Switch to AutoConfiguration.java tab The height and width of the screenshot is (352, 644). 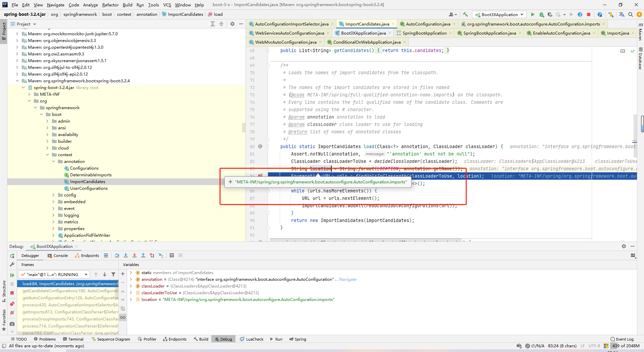[428, 24]
